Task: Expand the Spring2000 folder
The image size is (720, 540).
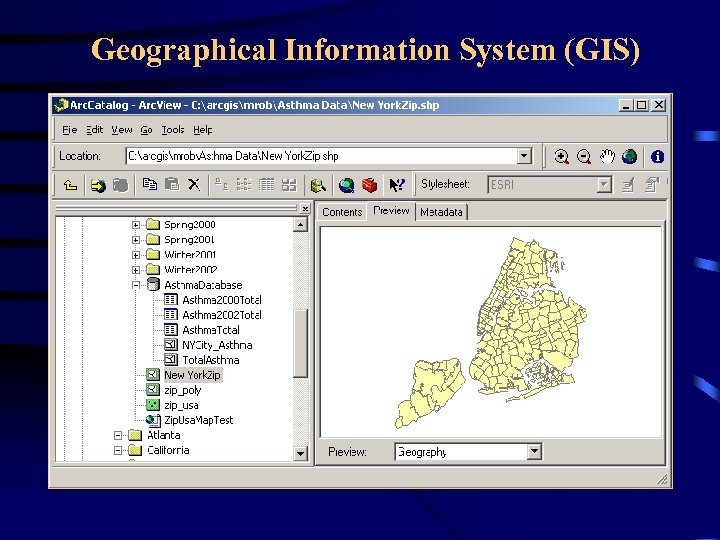Action: coord(135,225)
